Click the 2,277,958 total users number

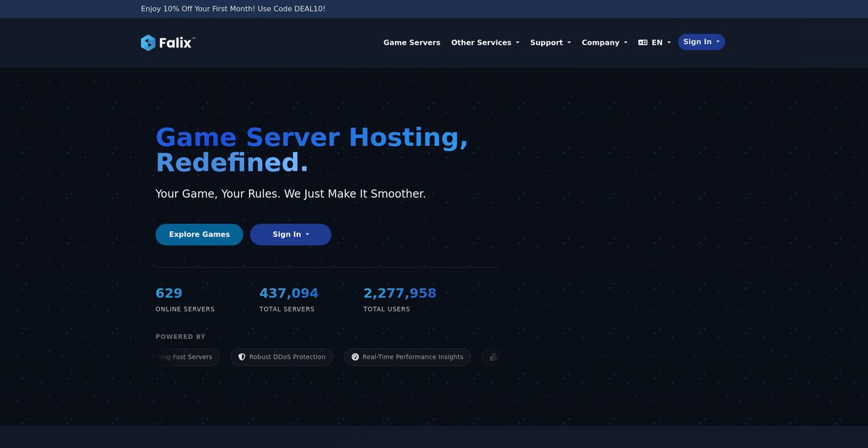coord(400,293)
